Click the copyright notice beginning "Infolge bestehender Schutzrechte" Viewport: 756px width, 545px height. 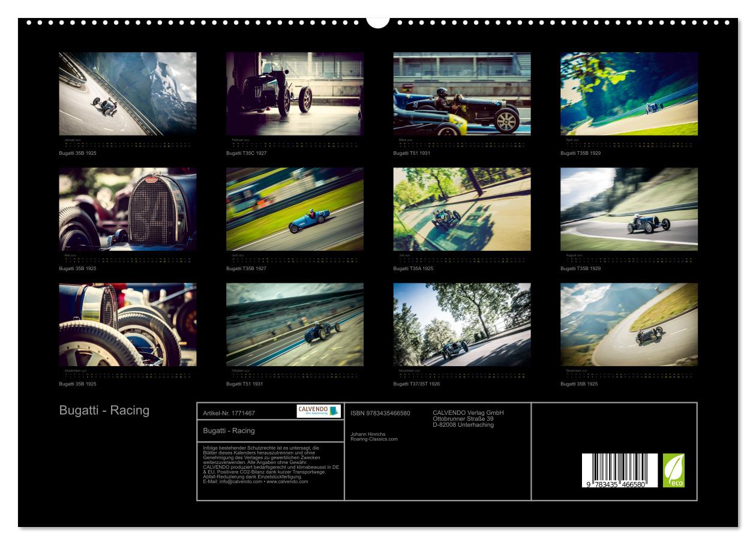coord(272,465)
